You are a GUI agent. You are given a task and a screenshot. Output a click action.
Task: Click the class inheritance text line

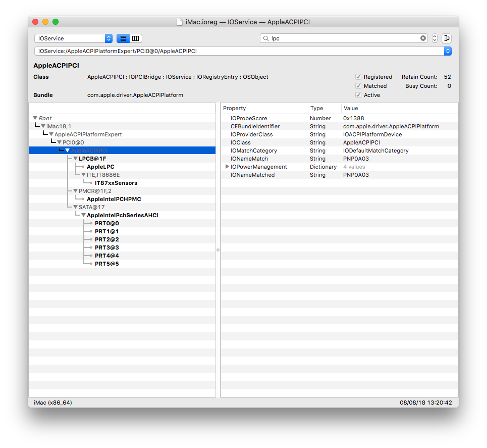[178, 77]
